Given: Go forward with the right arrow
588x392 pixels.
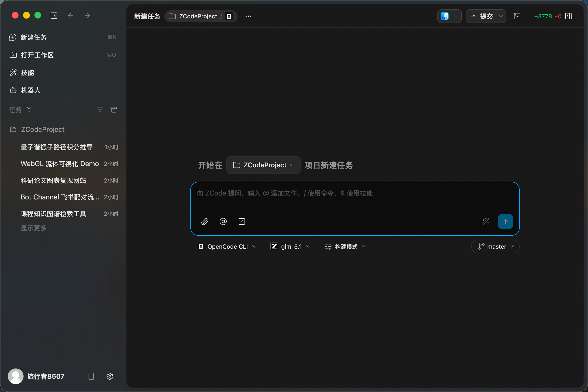Looking at the screenshot, I should (x=87, y=16).
